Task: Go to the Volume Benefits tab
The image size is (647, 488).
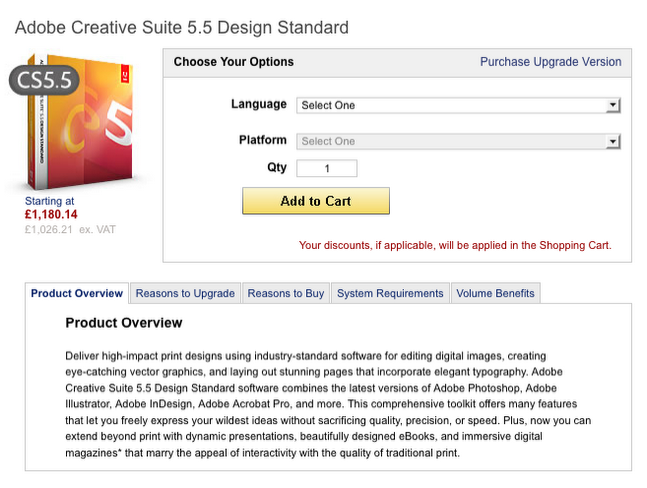Action: click(x=495, y=293)
